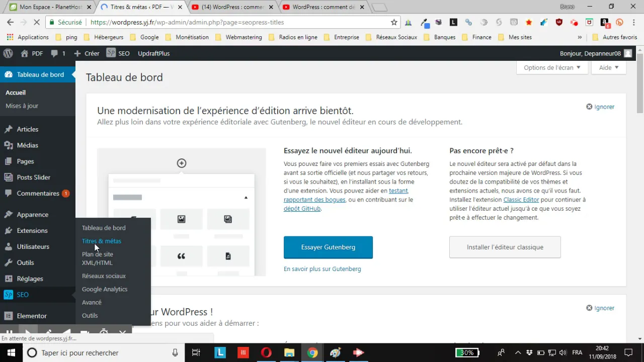Open the Classic Editor link
This screenshot has width=644, height=362.
click(x=521, y=200)
